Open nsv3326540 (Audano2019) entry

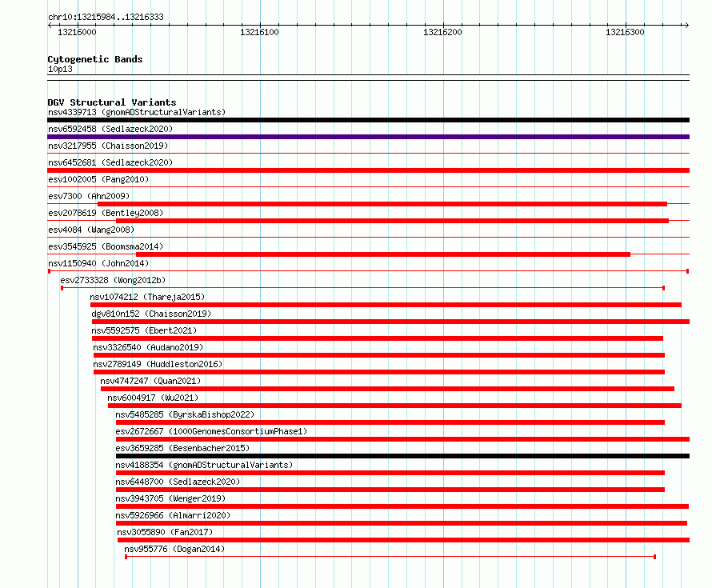pos(148,347)
